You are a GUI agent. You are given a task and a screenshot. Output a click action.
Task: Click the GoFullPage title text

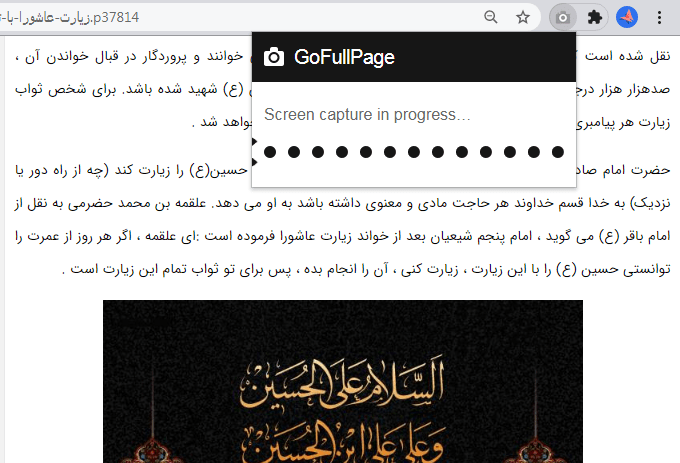tap(344, 57)
